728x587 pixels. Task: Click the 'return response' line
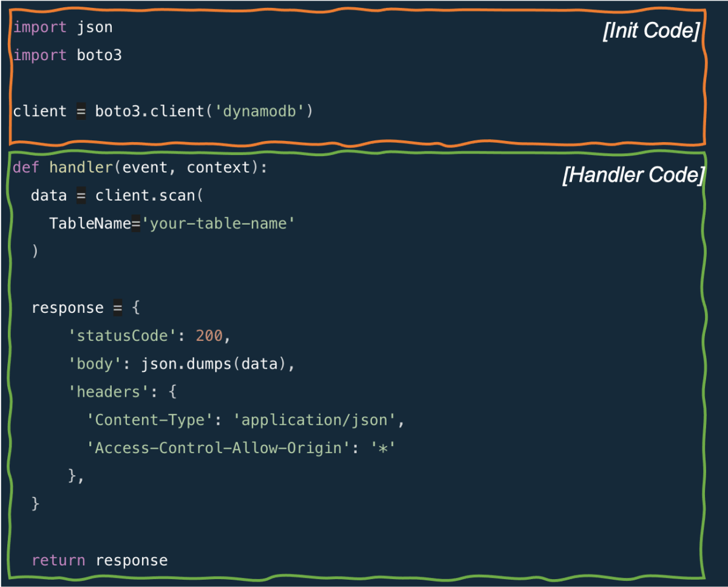pos(100,560)
